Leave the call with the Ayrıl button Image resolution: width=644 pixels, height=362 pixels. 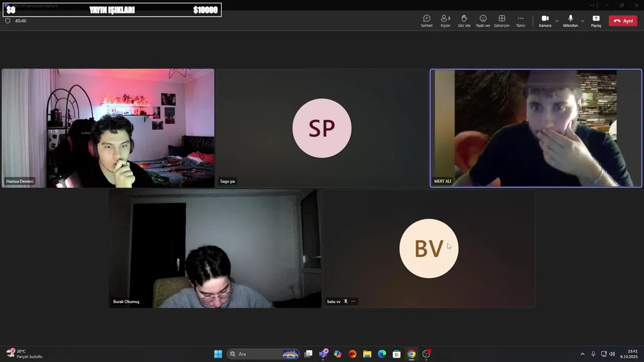[x=623, y=21]
